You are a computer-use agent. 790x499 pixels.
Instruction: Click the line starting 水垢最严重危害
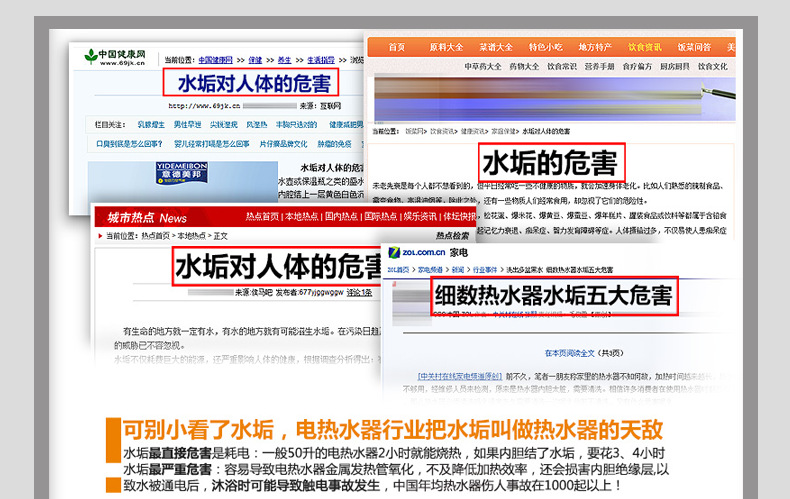pos(396,469)
